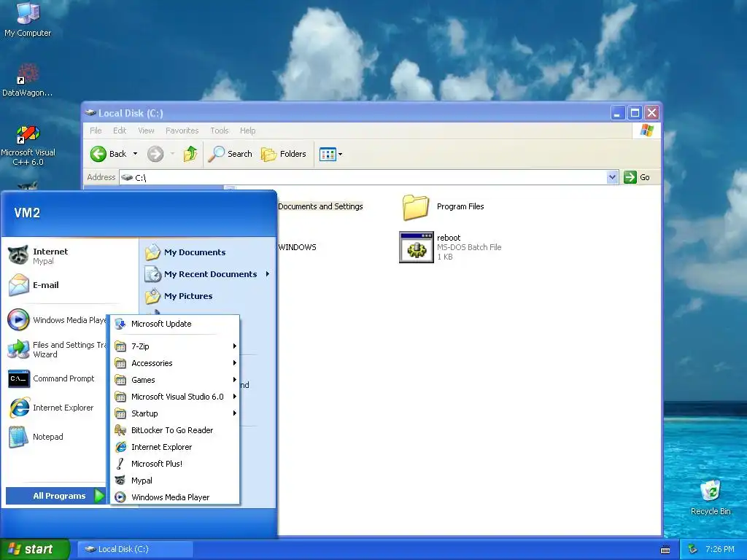The image size is (747, 560).
Task: Toggle the Folders pane
Action: pos(284,154)
